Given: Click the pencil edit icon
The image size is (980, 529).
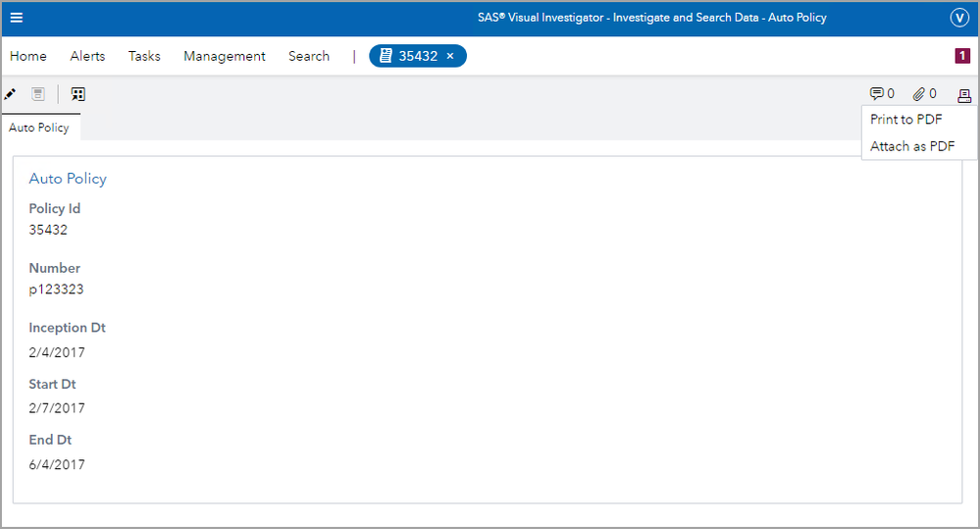Looking at the screenshot, I should 11,94.
